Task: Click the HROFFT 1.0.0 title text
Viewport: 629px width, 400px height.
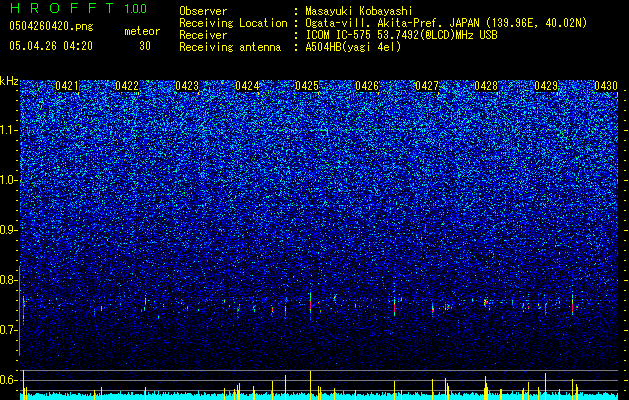Action: coord(78,8)
